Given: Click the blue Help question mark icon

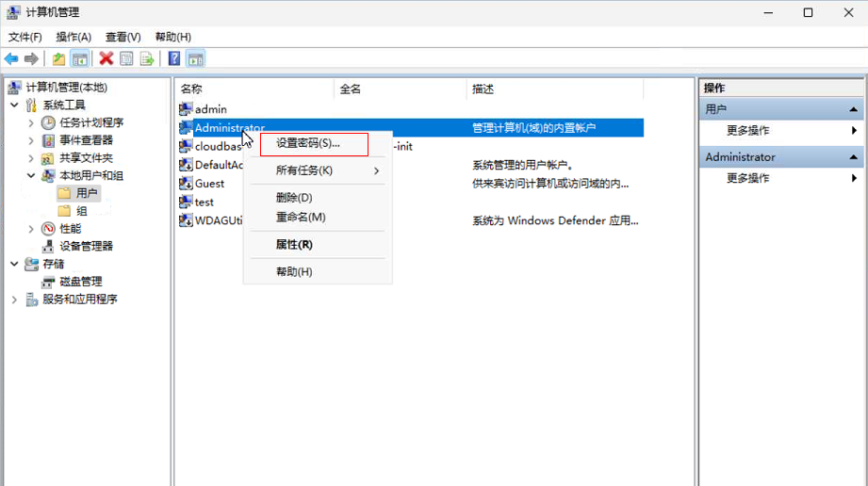Looking at the screenshot, I should point(174,58).
